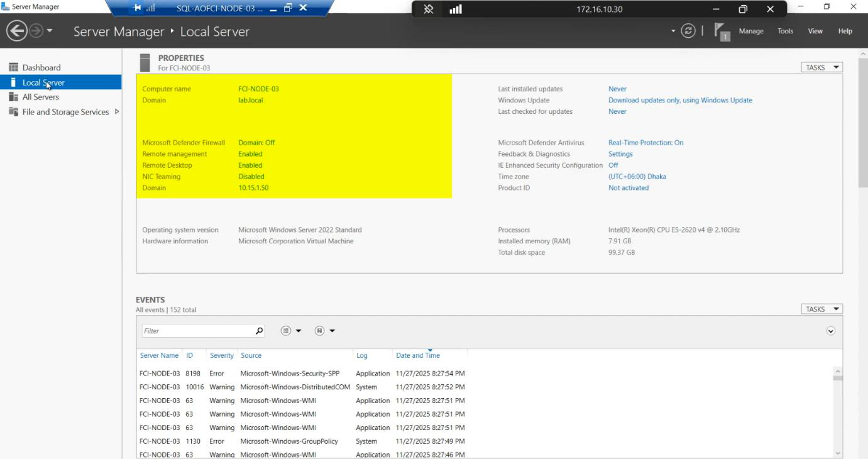This screenshot has width=868, height=459.
Task: Click the All Servers icon in sidebar
Action: [13, 97]
